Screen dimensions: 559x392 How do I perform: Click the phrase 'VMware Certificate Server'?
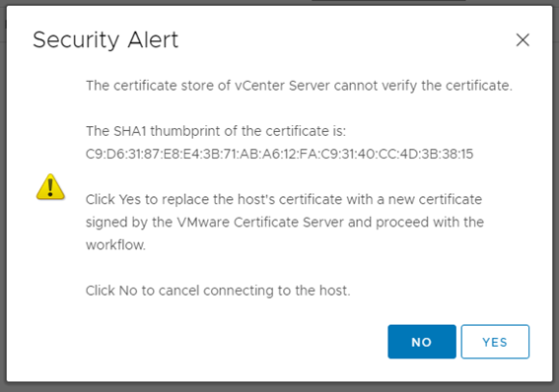point(260,223)
